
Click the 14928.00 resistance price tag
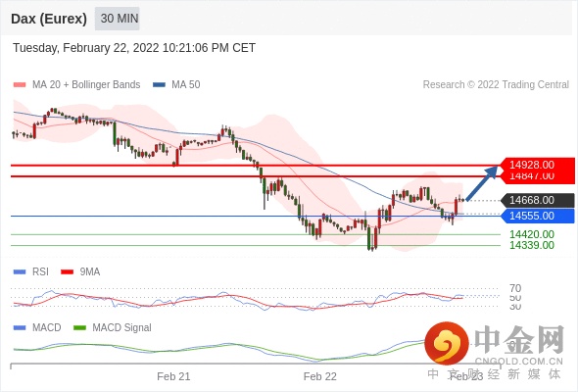point(538,165)
